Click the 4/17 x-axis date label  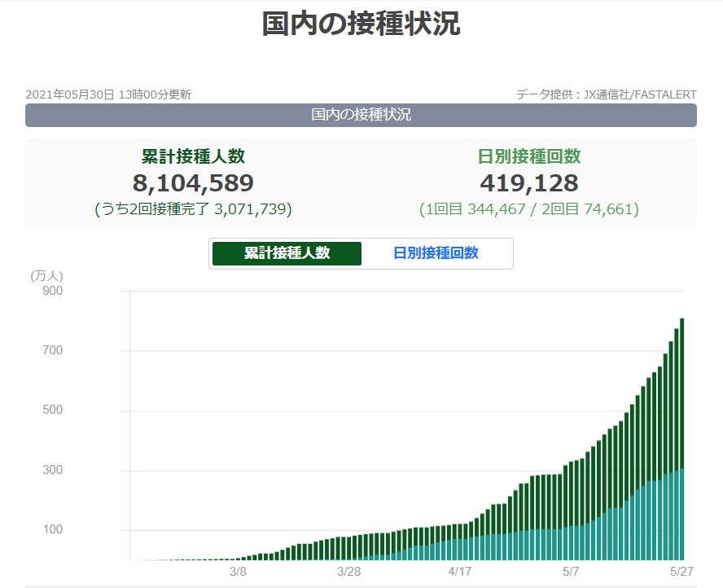pyautogui.click(x=460, y=572)
